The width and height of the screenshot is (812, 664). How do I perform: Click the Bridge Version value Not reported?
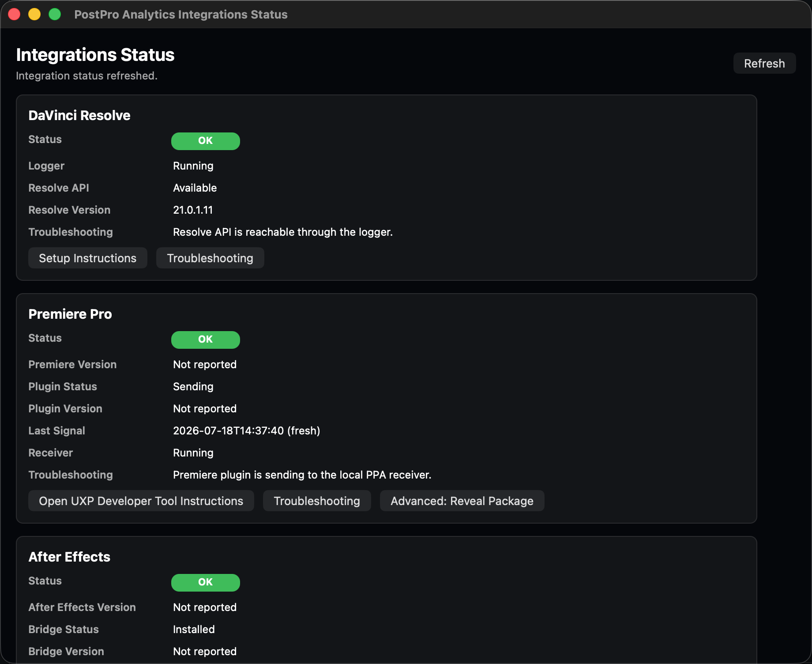coord(205,652)
